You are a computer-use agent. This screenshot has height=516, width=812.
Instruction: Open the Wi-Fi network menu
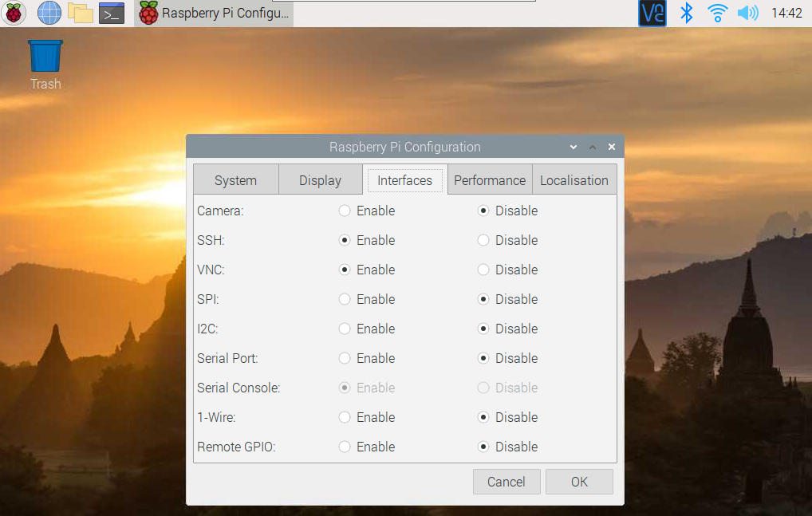point(718,13)
